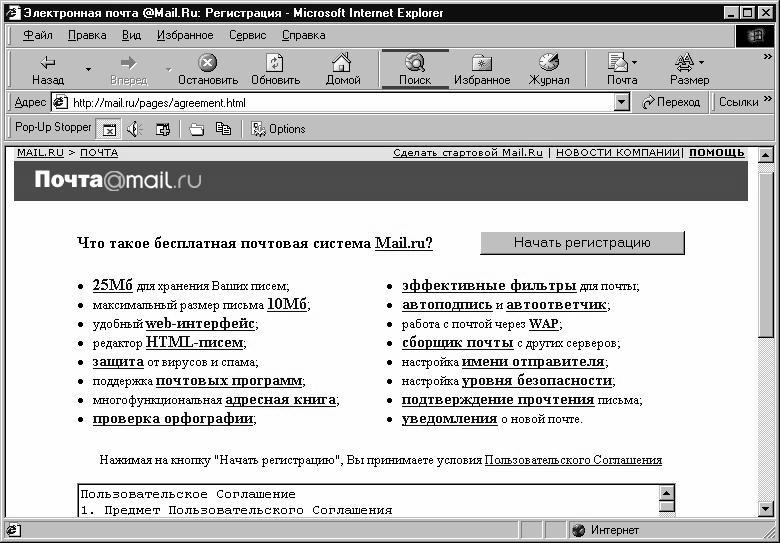
Task: Open НОВОСТИ КОМПАНИИ link
Action: point(617,153)
